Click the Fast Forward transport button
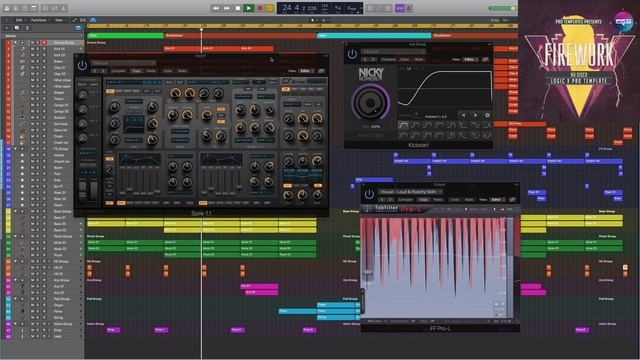Image resolution: width=640 pixels, height=360 pixels. click(x=227, y=8)
